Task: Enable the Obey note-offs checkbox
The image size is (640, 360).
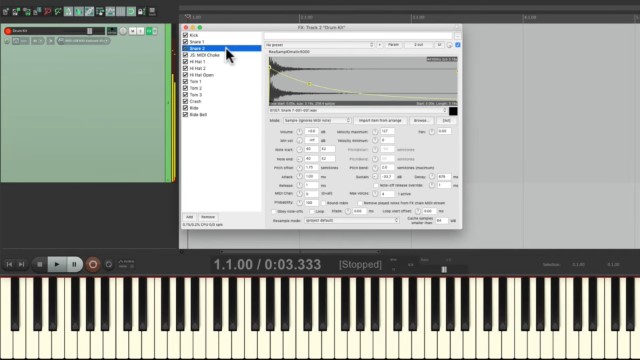Action: coord(274,211)
